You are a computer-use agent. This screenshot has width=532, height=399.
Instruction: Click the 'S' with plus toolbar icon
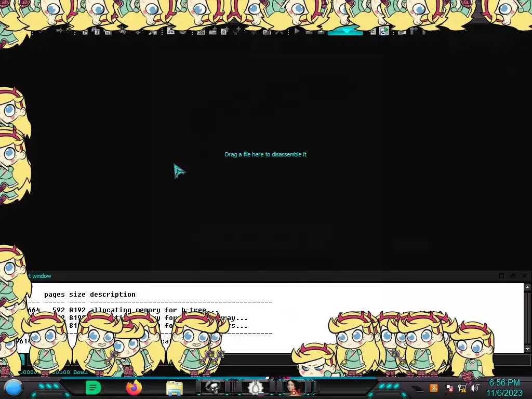pyautogui.click(x=237, y=31)
